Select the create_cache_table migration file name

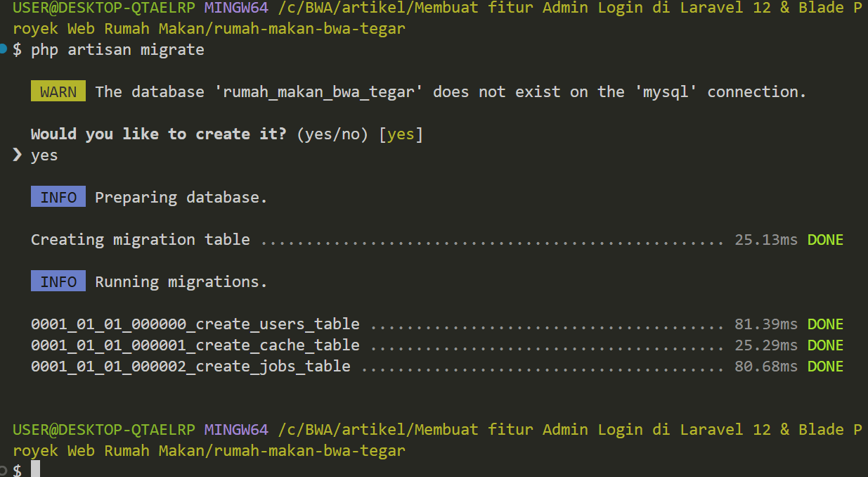click(x=195, y=345)
